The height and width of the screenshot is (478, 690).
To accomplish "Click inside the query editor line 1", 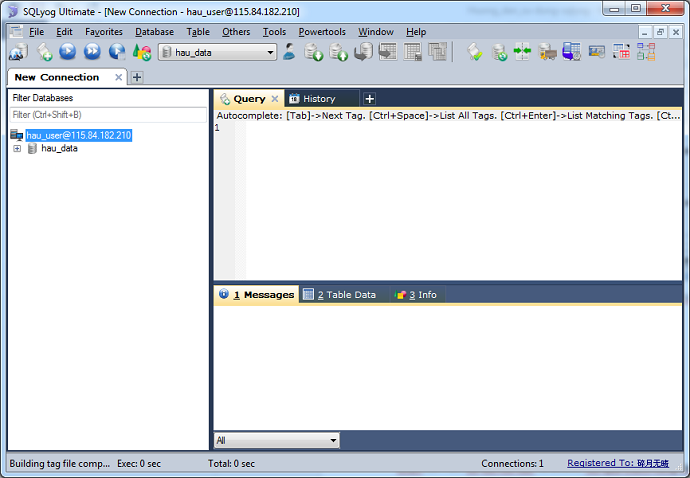I will [463, 128].
